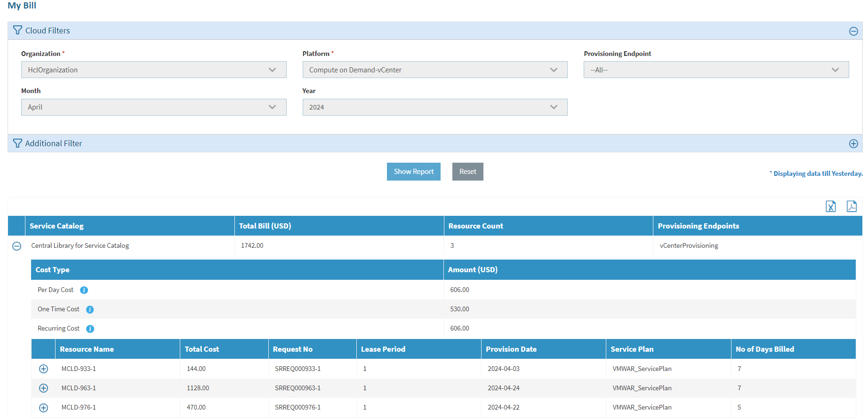Select the 1742.00 total bill value
The image size is (868, 418).
252,246
